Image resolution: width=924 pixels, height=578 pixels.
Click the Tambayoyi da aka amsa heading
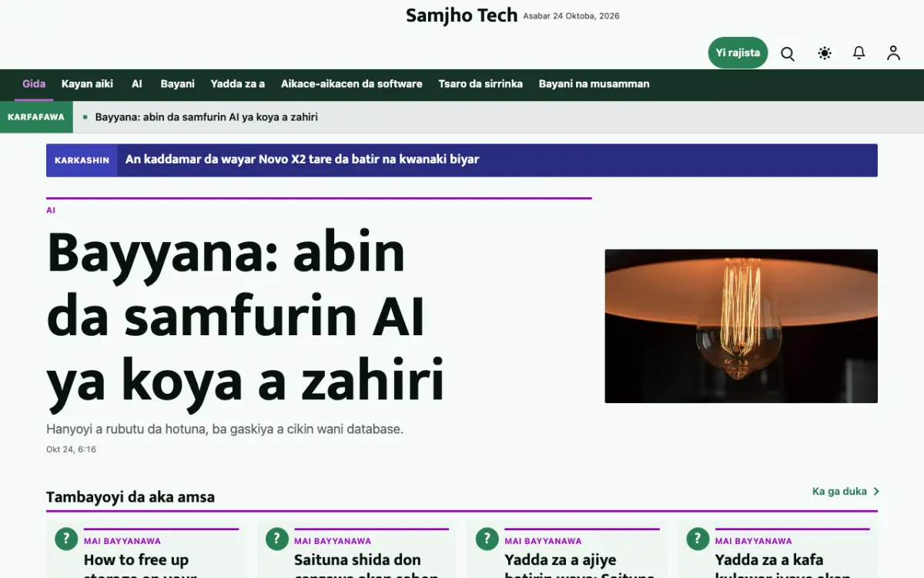130,497
